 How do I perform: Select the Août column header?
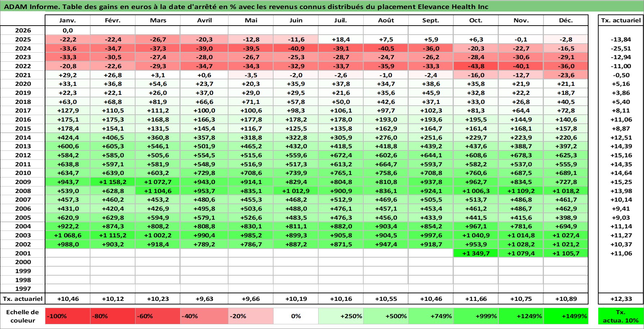coord(386,21)
